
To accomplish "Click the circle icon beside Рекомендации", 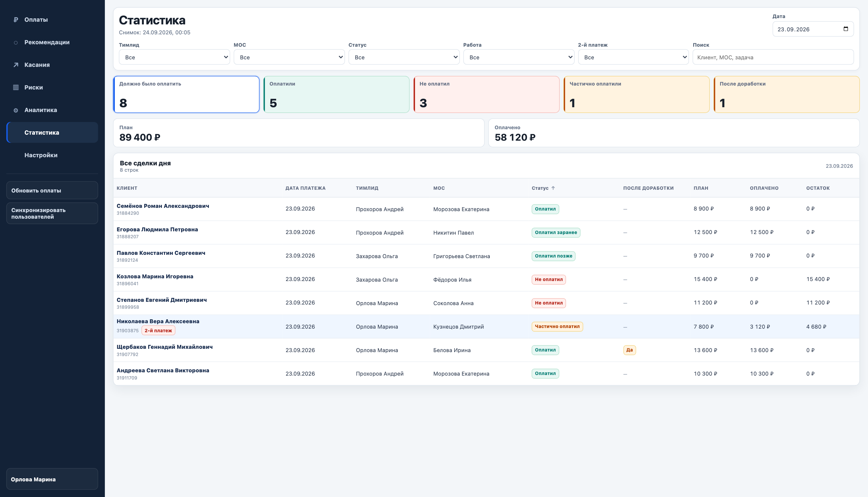I will coord(16,42).
